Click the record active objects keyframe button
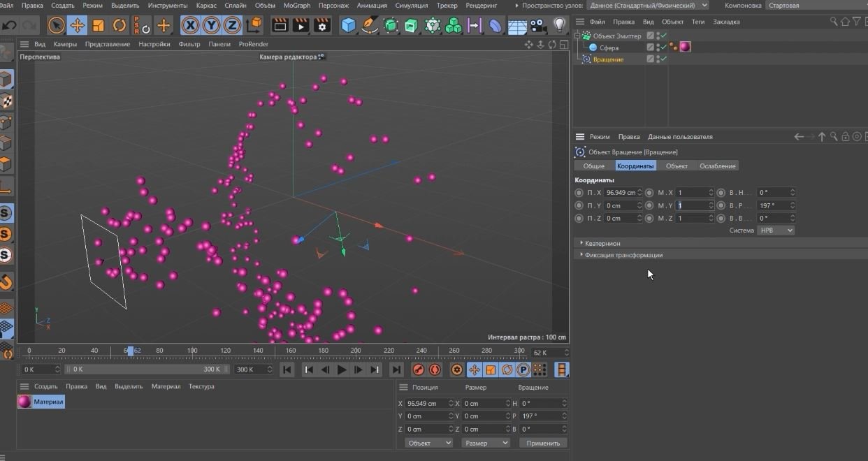 click(x=419, y=369)
